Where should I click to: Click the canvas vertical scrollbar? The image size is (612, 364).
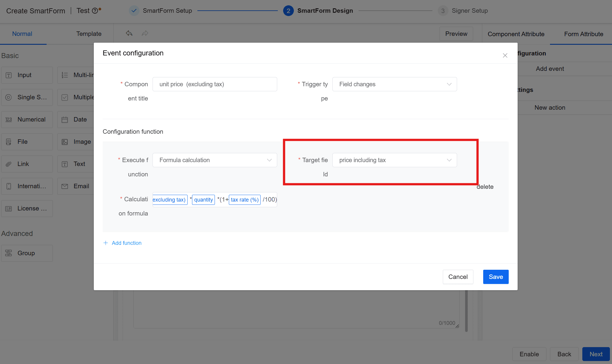(x=466, y=311)
